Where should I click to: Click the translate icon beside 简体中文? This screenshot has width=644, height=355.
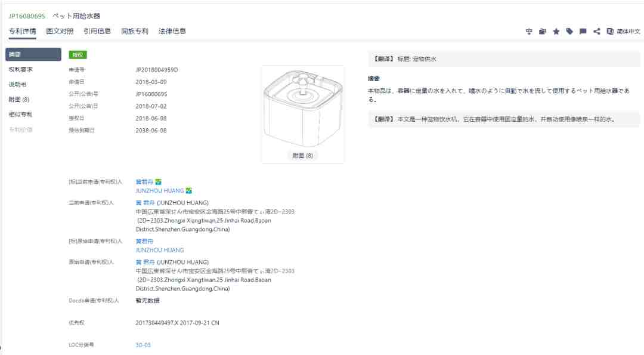(x=610, y=31)
